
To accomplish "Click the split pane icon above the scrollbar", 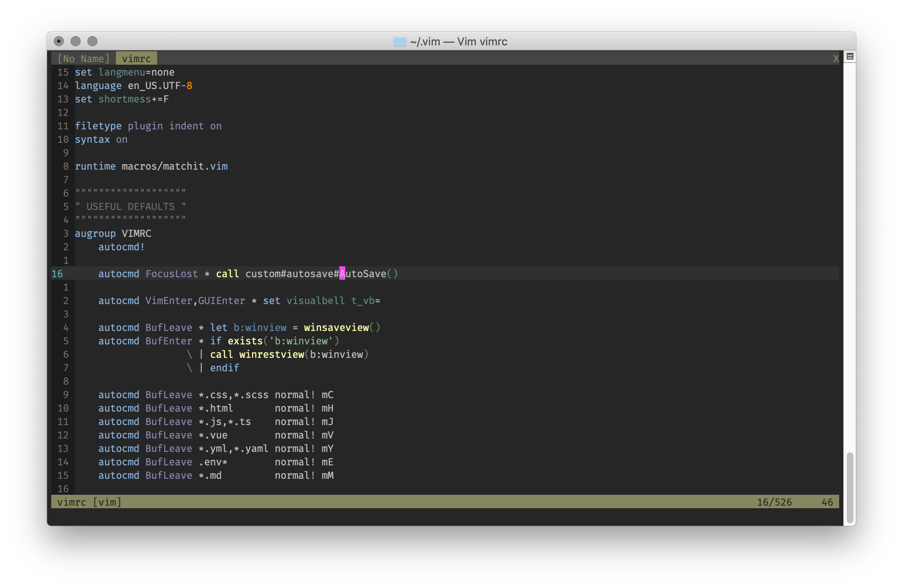I will point(850,57).
